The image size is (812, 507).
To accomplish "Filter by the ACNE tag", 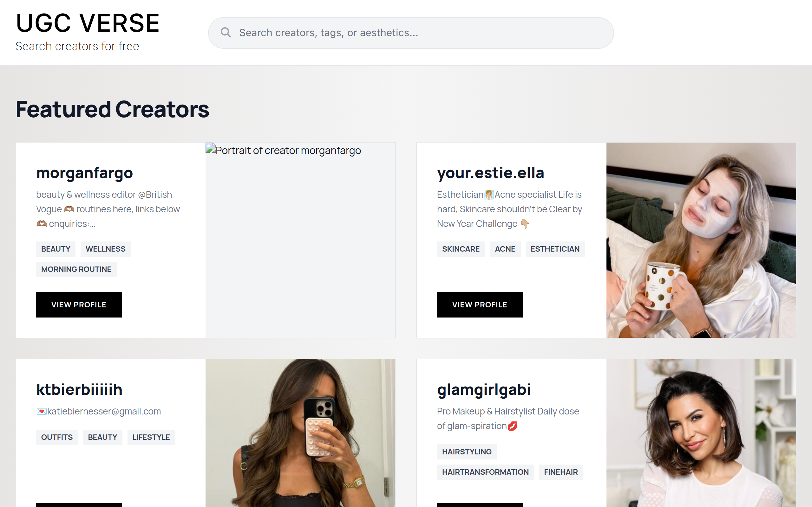I will pos(505,249).
